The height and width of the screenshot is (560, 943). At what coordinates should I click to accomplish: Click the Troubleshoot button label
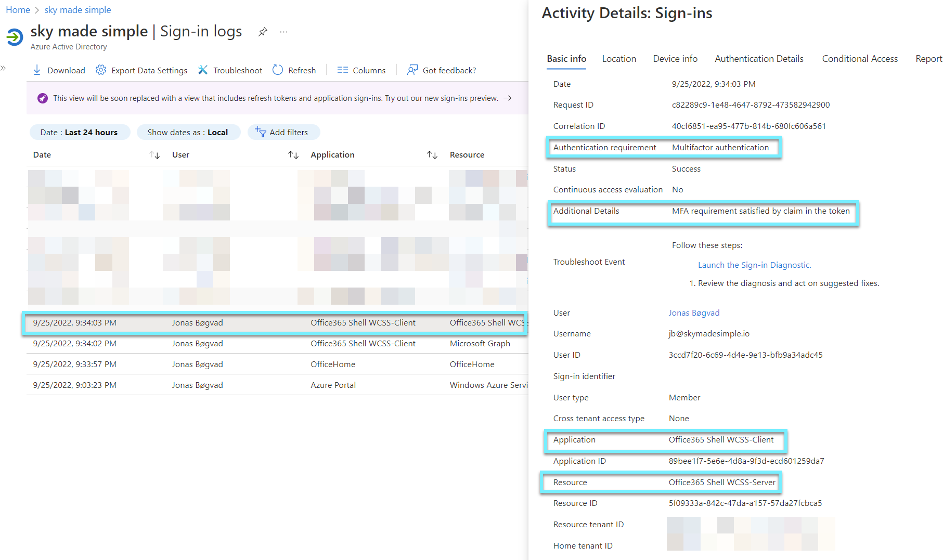click(238, 71)
